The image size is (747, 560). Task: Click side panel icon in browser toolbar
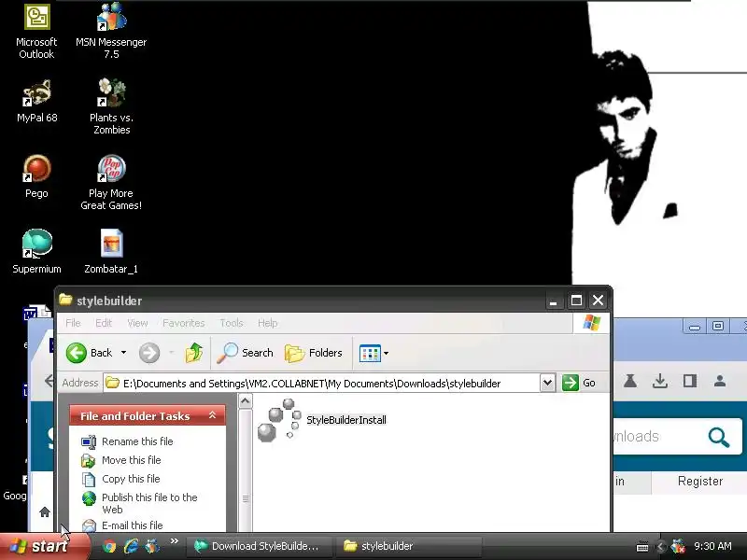click(x=690, y=381)
